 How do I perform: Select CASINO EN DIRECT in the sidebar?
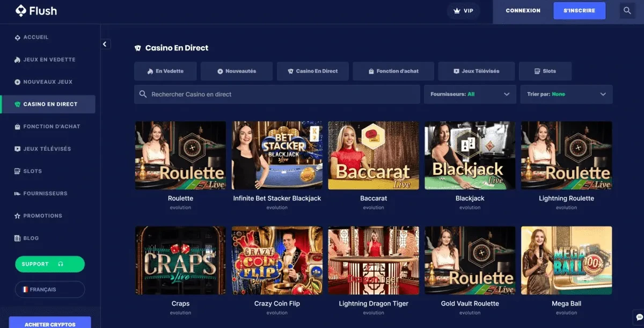pyautogui.click(x=48, y=104)
